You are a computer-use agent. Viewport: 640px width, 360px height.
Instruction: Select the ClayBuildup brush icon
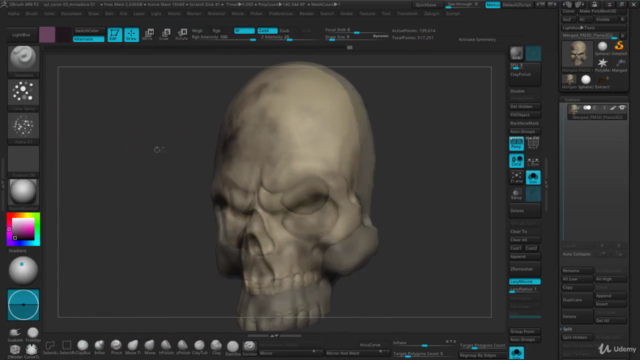83,347
